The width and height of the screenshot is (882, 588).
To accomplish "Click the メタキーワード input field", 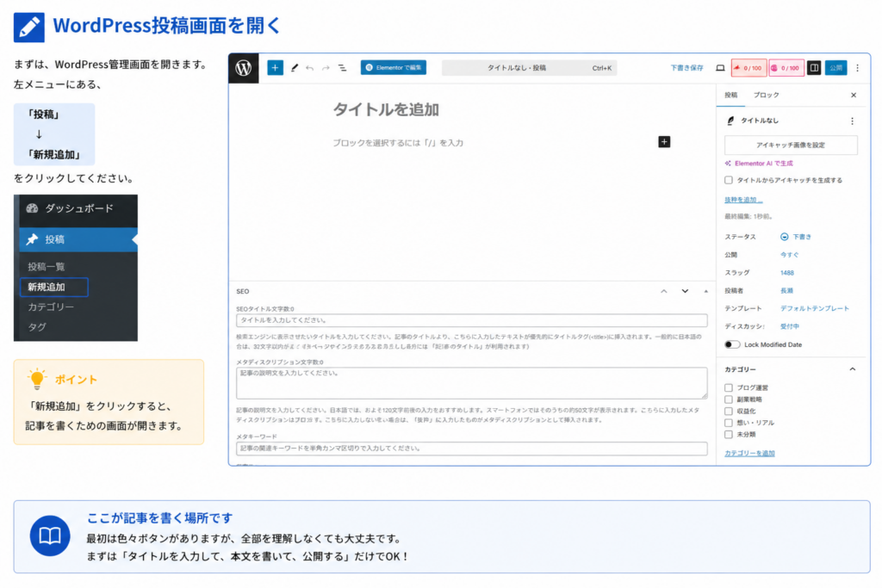I will pos(471,449).
